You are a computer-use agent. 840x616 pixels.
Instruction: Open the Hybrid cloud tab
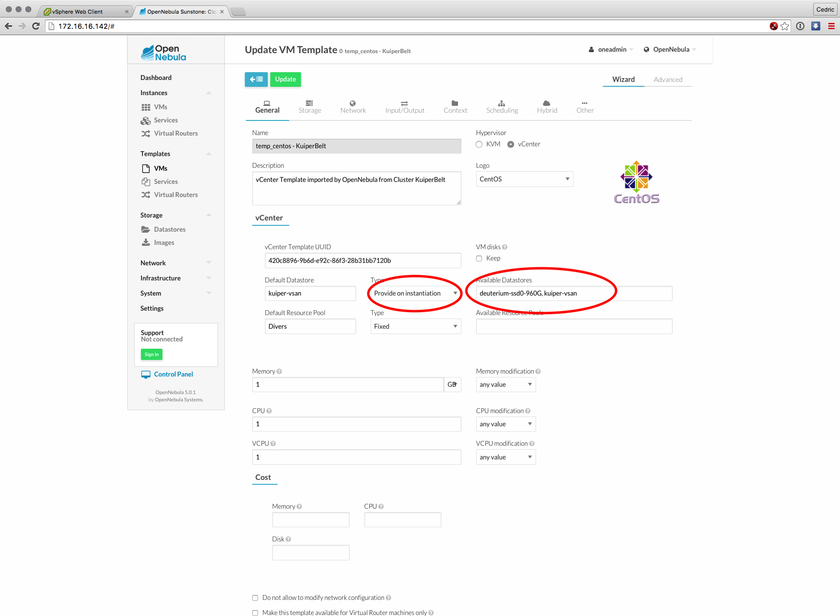coord(546,103)
